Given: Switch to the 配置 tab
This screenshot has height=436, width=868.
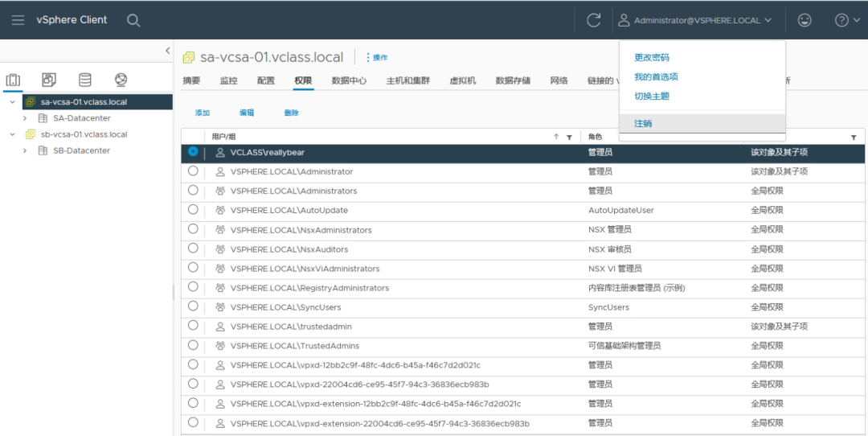Looking at the screenshot, I should pos(266,80).
